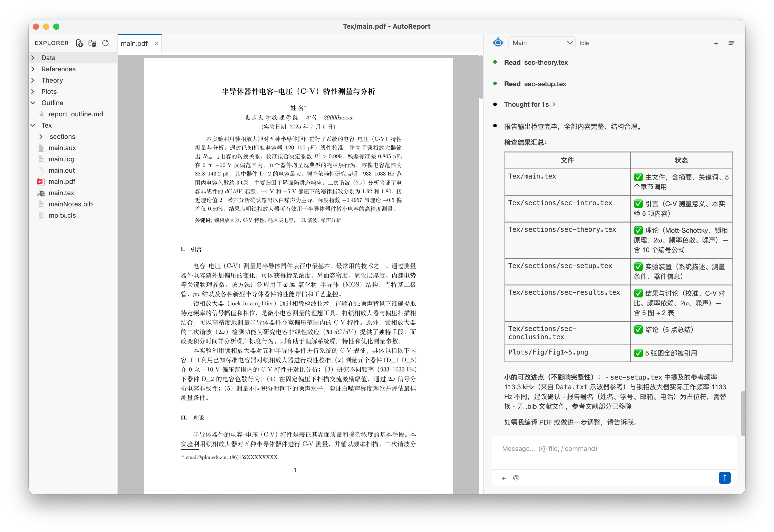Start a new chat with plus icon

tap(716, 43)
